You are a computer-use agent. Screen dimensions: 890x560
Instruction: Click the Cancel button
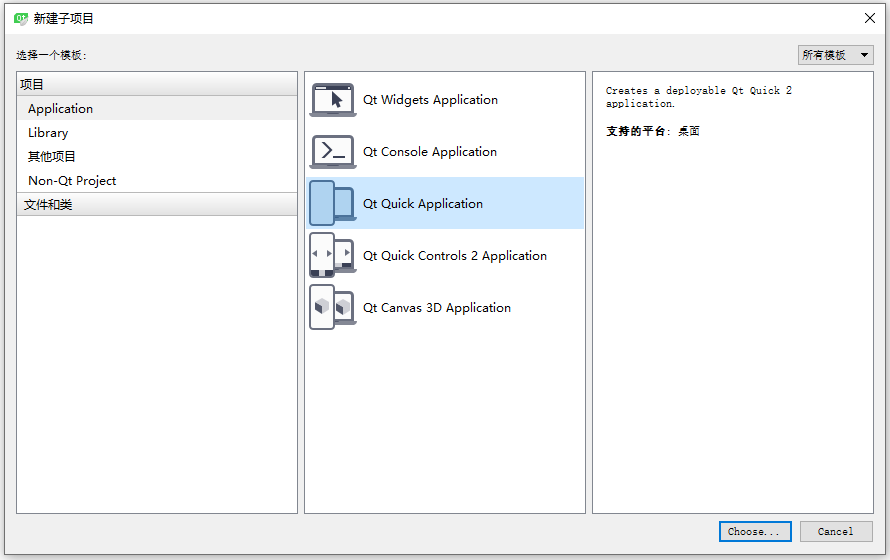836,532
